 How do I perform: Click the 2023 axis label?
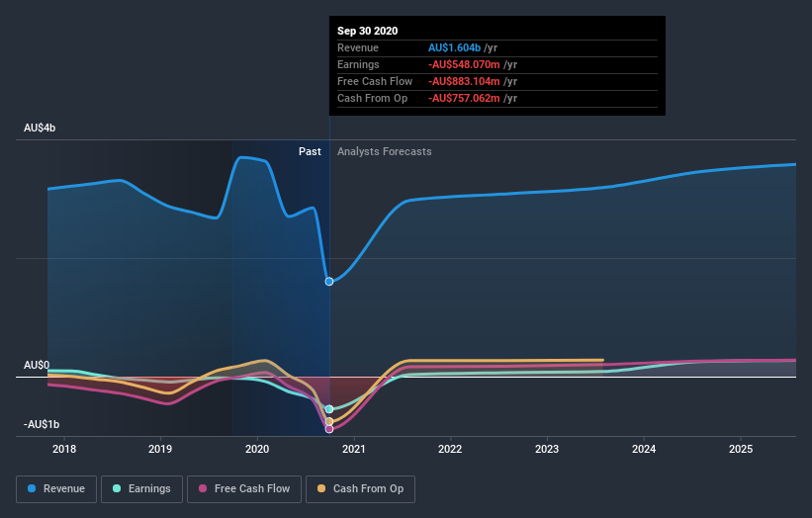pyautogui.click(x=547, y=449)
